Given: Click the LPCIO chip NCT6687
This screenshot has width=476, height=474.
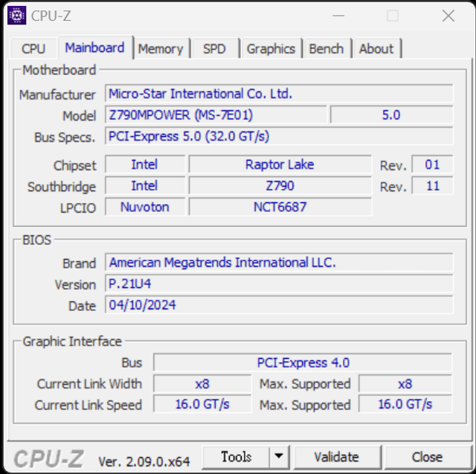Looking at the screenshot, I should 280,207.
